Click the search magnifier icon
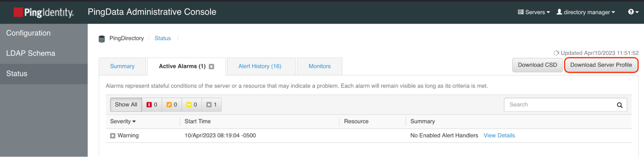 620,105
